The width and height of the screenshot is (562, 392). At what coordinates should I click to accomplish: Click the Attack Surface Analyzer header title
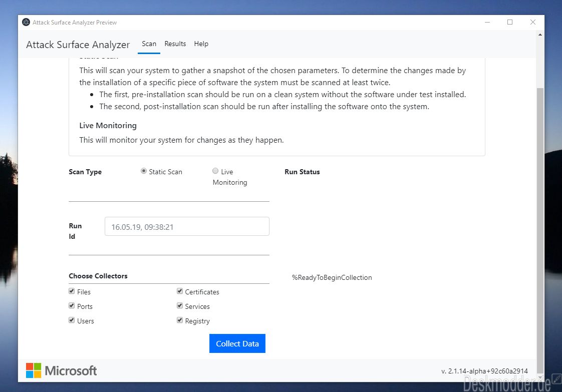point(78,45)
